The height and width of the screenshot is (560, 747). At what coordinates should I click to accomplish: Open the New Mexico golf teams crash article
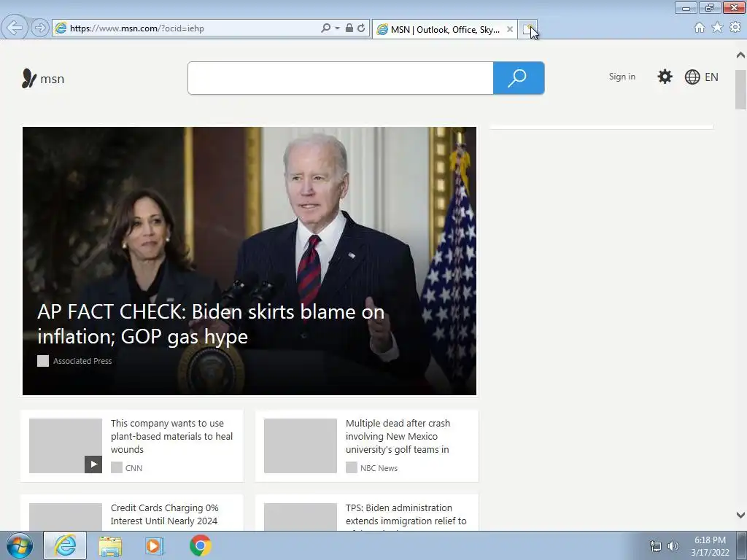398,436
